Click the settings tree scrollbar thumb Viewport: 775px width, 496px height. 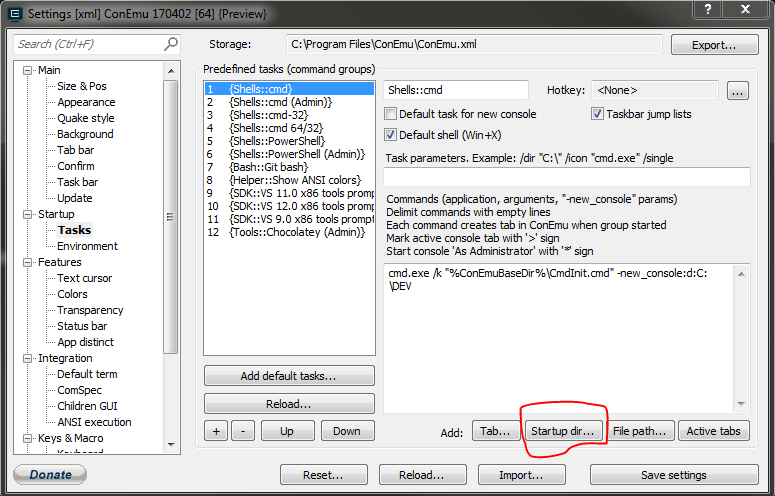point(171,216)
